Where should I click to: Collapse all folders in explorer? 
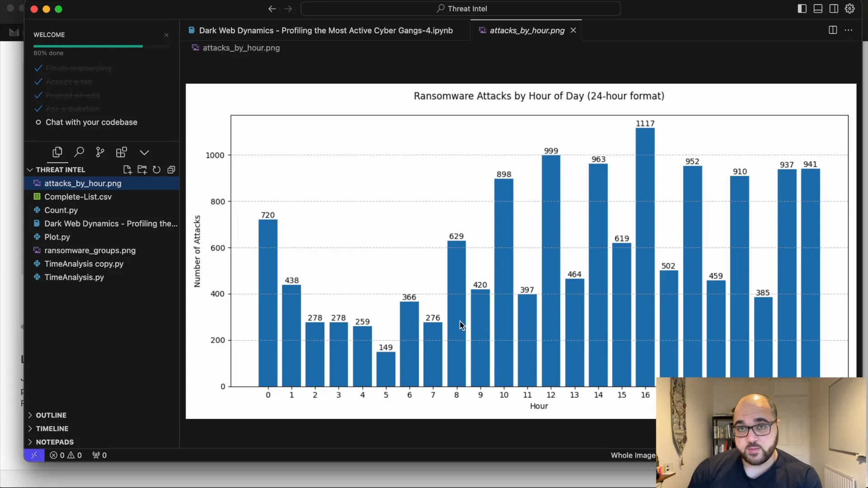click(171, 170)
